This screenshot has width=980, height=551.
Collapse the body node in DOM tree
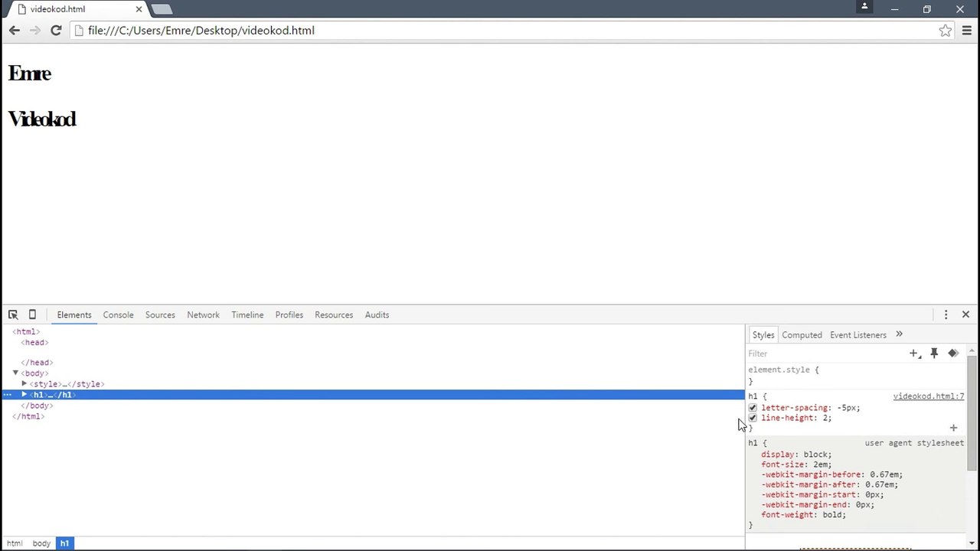(x=15, y=373)
